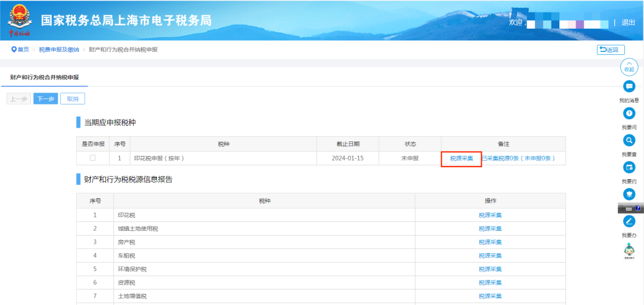The width and height of the screenshot is (644, 305).
Task: Click the 财产和行为税税源信息报告 heading
Action: [128, 180]
